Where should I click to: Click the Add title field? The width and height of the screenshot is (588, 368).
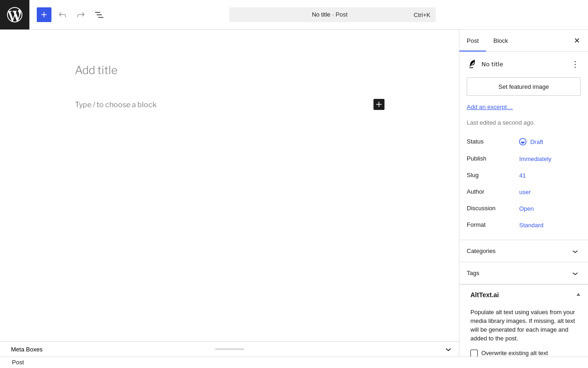point(230,70)
